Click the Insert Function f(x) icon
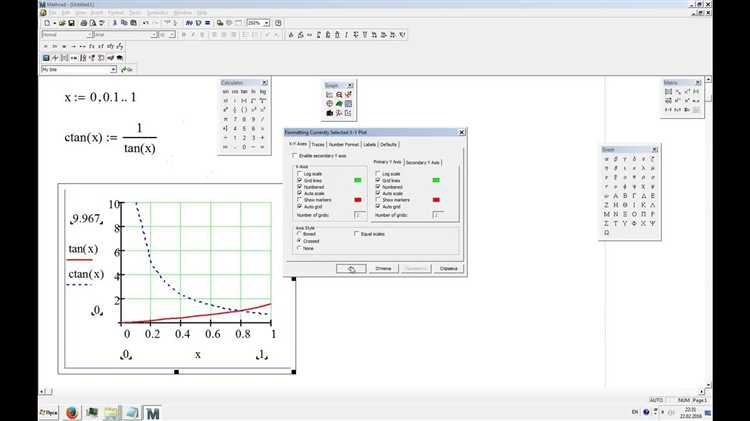 pyautogui.click(x=189, y=23)
